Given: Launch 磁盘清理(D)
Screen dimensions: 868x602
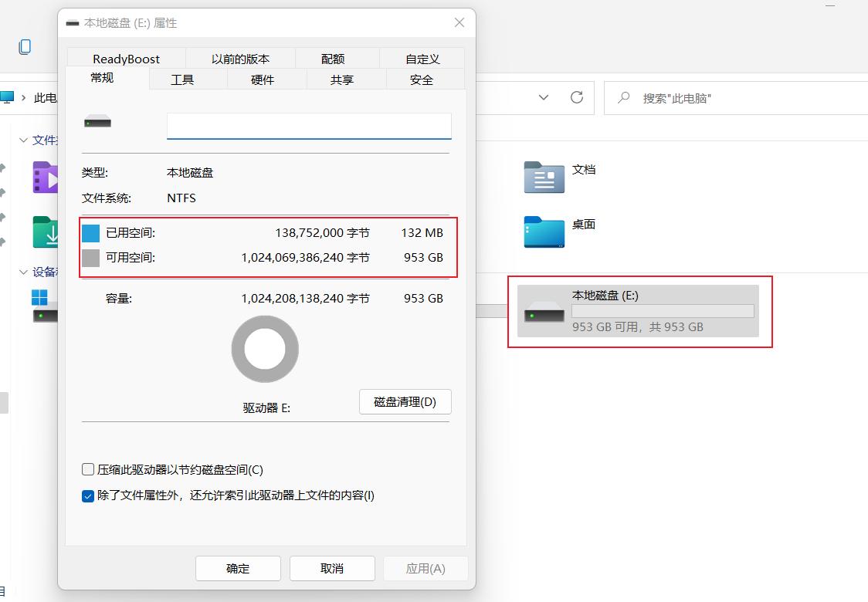Looking at the screenshot, I should pyautogui.click(x=405, y=401).
